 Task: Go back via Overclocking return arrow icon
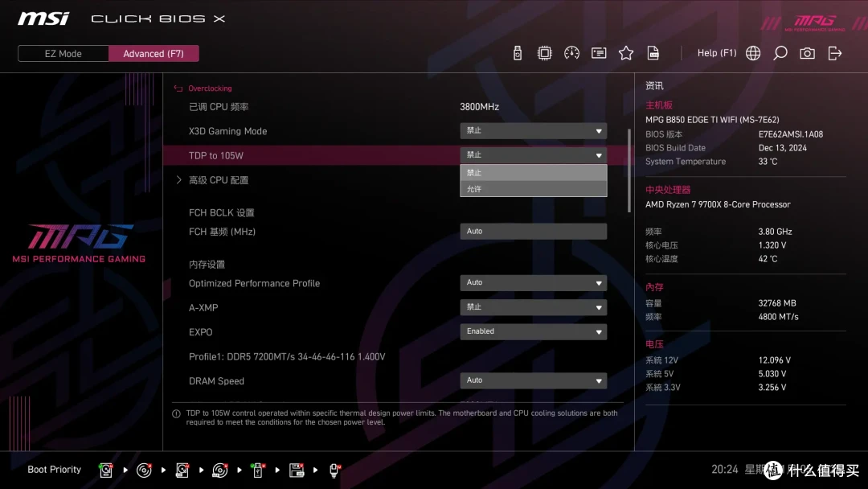tap(178, 88)
